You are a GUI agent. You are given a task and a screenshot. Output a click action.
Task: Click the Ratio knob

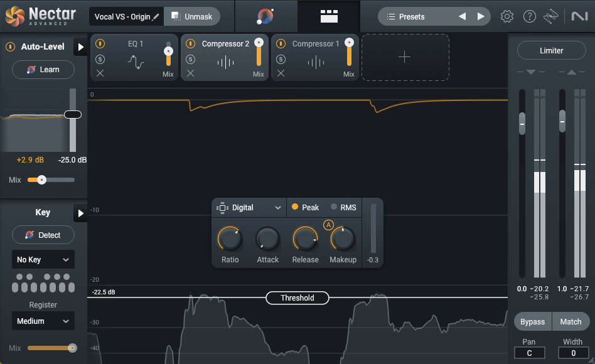[x=230, y=239]
